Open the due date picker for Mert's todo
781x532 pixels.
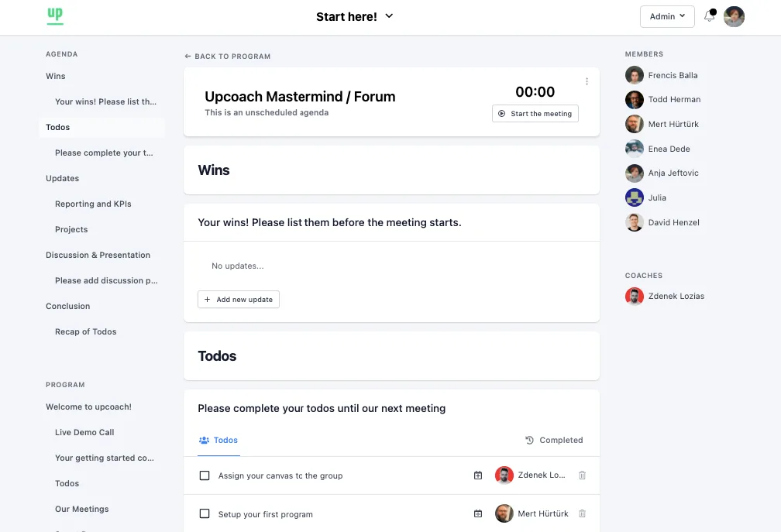pyautogui.click(x=477, y=513)
